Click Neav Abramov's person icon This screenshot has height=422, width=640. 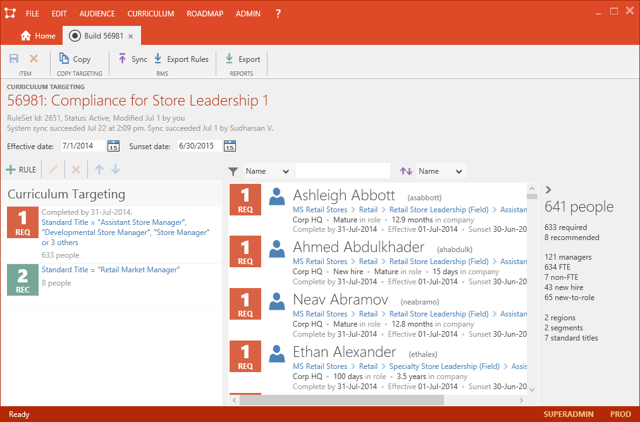point(277,301)
